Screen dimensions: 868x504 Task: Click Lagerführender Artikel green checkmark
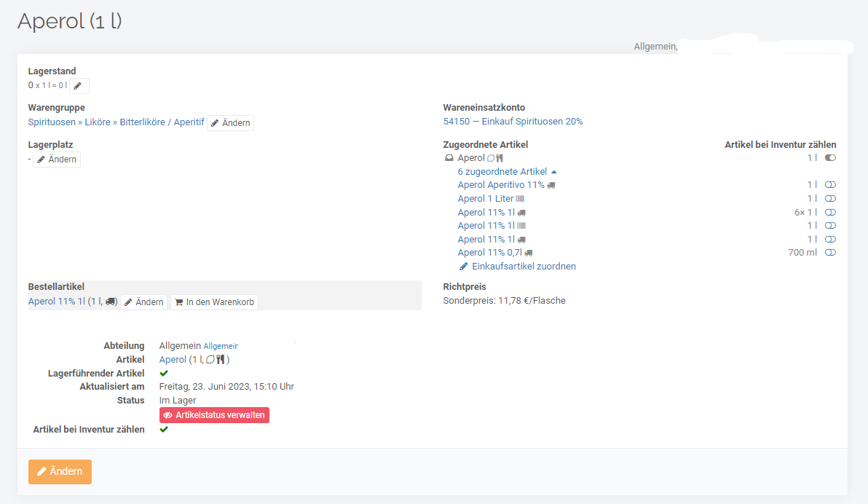click(x=164, y=374)
